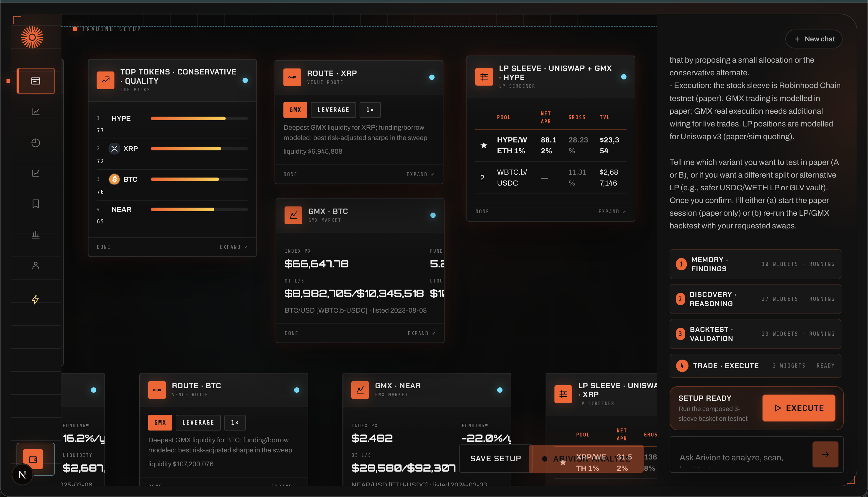Image resolution: width=868 pixels, height=497 pixels.
Task: Click the NEAR score bar
Action: 199,209
